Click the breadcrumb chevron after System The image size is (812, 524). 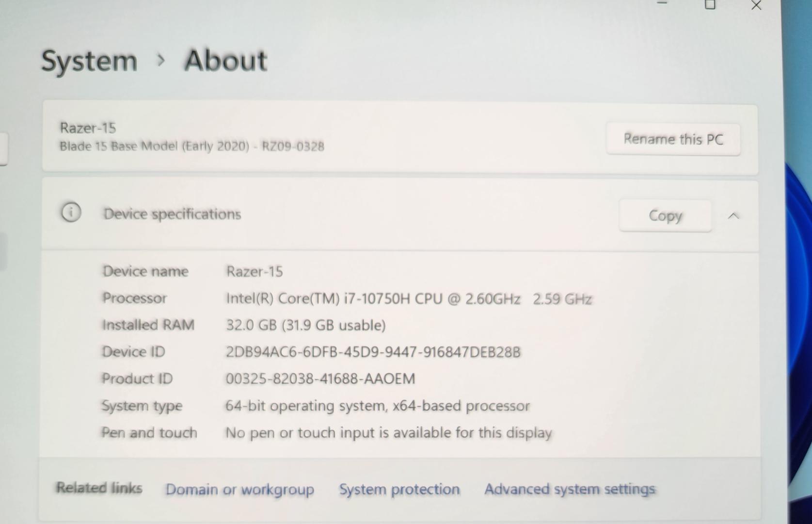161,60
